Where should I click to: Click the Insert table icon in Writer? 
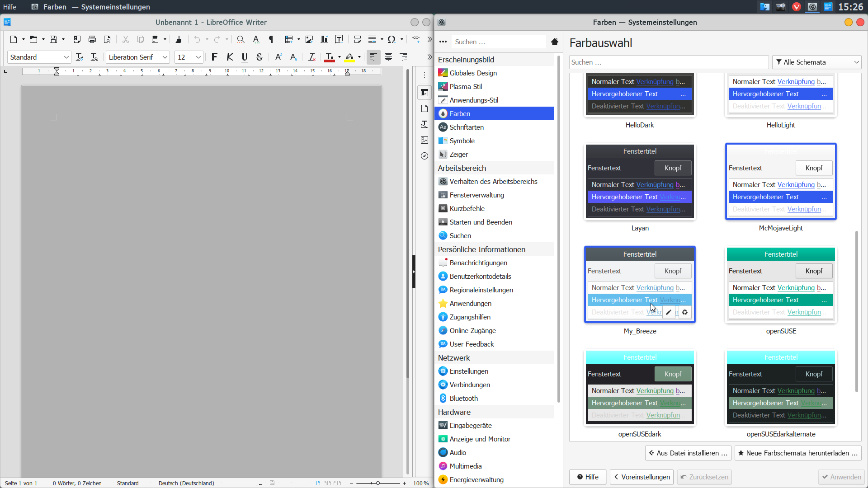[x=289, y=39]
